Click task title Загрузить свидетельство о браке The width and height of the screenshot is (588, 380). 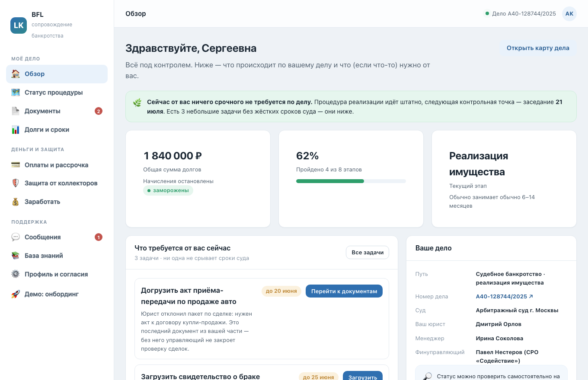tap(200, 377)
